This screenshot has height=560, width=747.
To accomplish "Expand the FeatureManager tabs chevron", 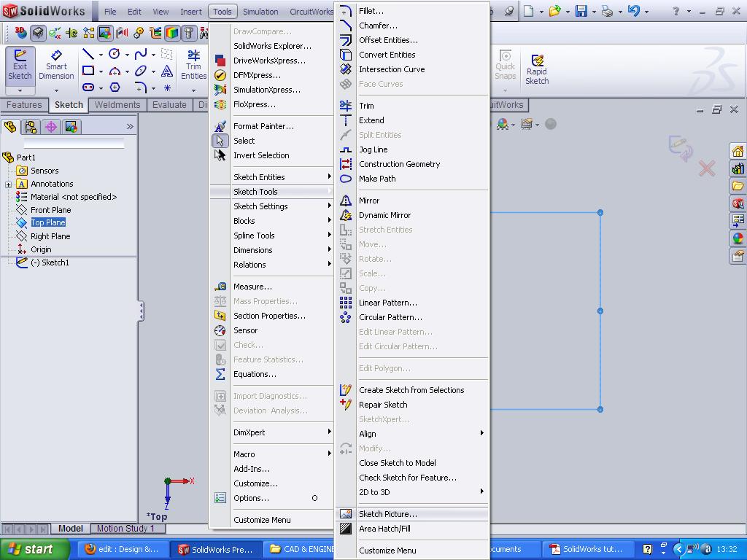I will point(130,127).
